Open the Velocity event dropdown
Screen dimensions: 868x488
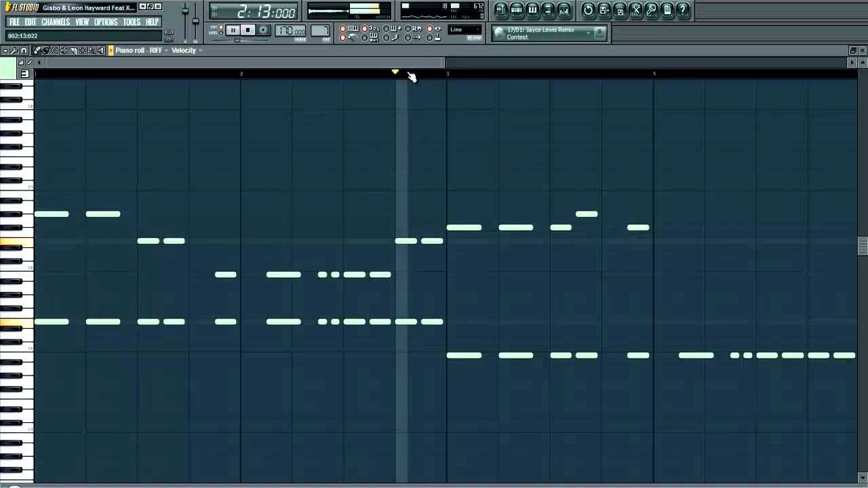tap(187, 50)
